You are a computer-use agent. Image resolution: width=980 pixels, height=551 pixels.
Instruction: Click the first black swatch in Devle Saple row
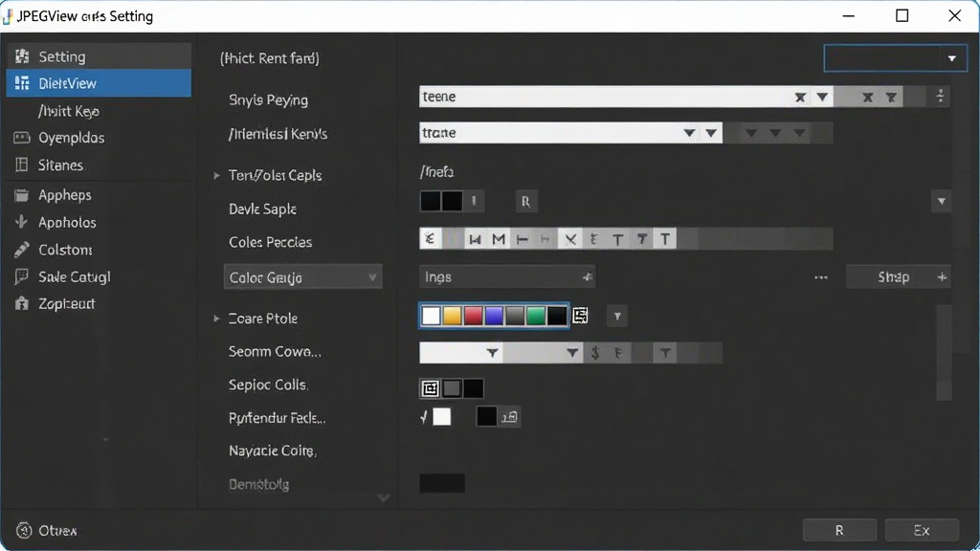click(x=430, y=201)
